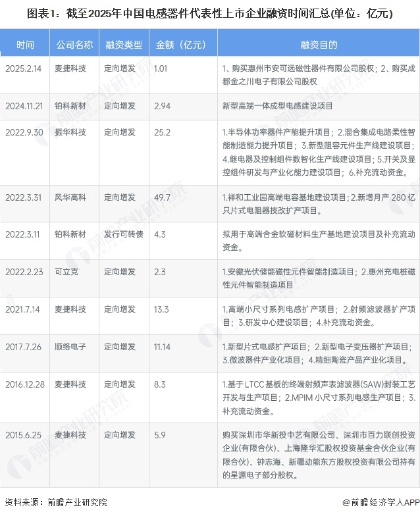
Task: Select the 金额（亿元） column header
Action: 181,45
